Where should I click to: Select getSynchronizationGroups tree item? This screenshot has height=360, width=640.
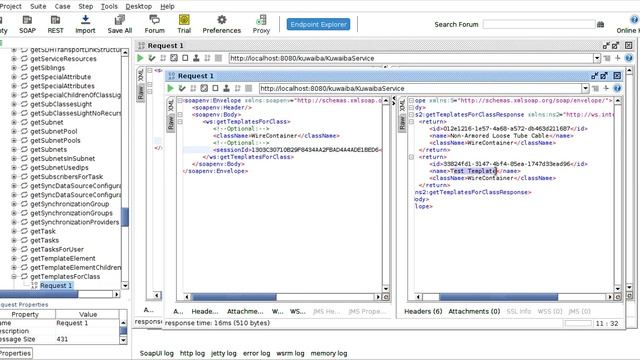point(71,213)
